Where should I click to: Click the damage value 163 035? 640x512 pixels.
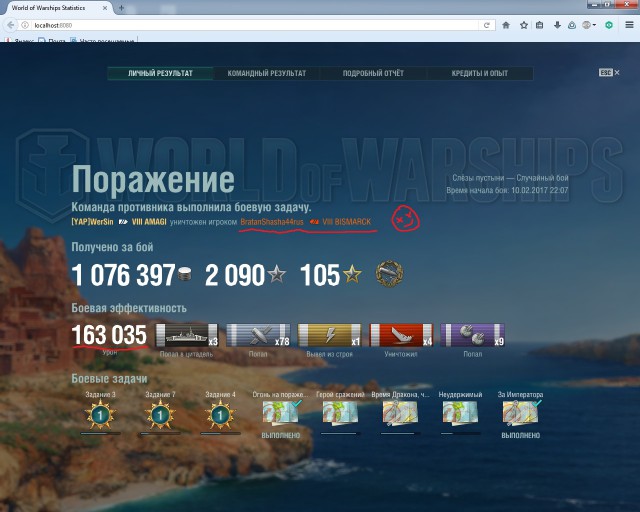109,335
